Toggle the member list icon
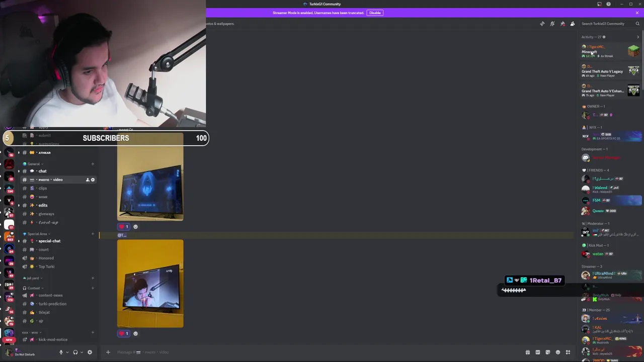 coord(573,24)
